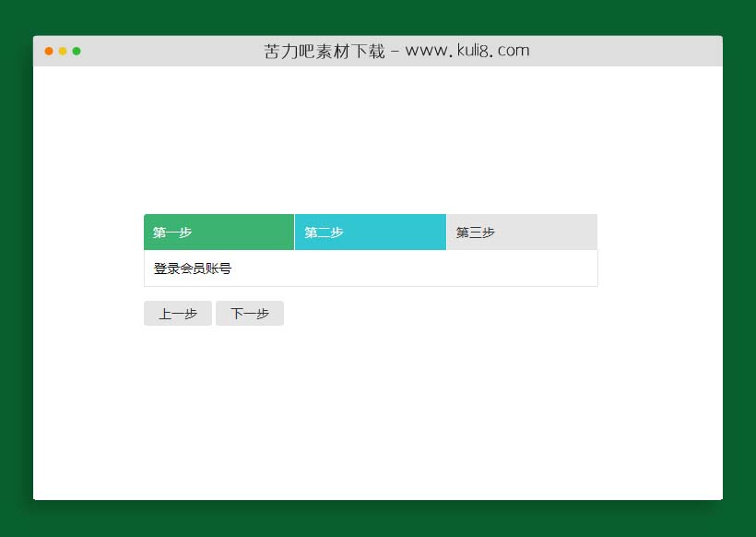Click the green active 第一步 step header

pos(219,232)
